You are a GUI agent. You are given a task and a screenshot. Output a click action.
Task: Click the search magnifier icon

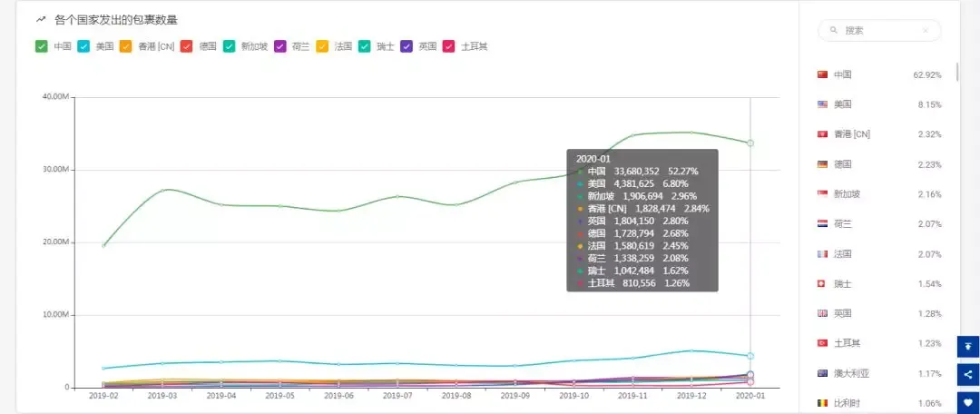tap(833, 30)
